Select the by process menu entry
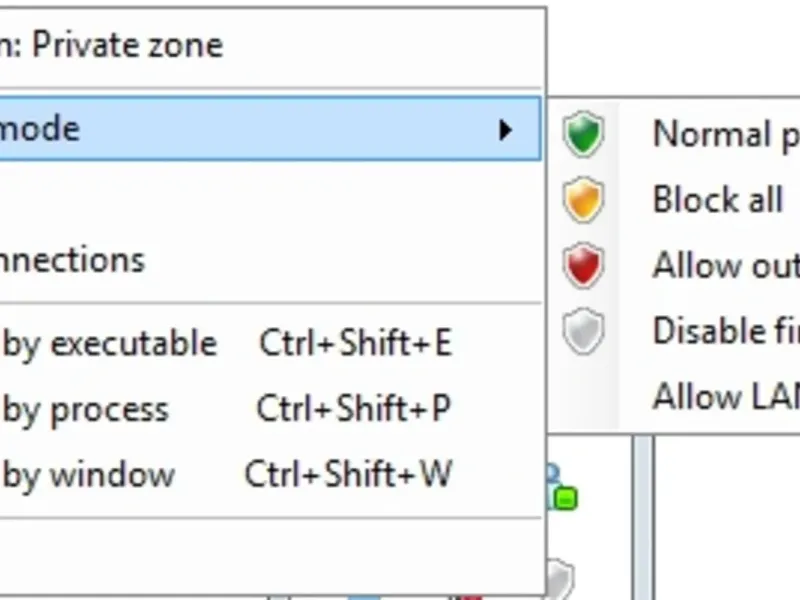 [x=86, y=409]
